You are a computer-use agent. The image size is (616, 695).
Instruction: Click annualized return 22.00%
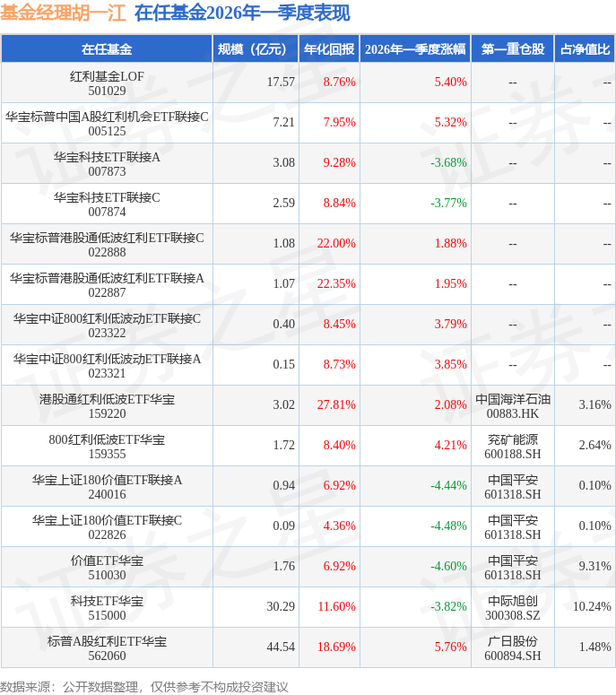click(336, 243)
